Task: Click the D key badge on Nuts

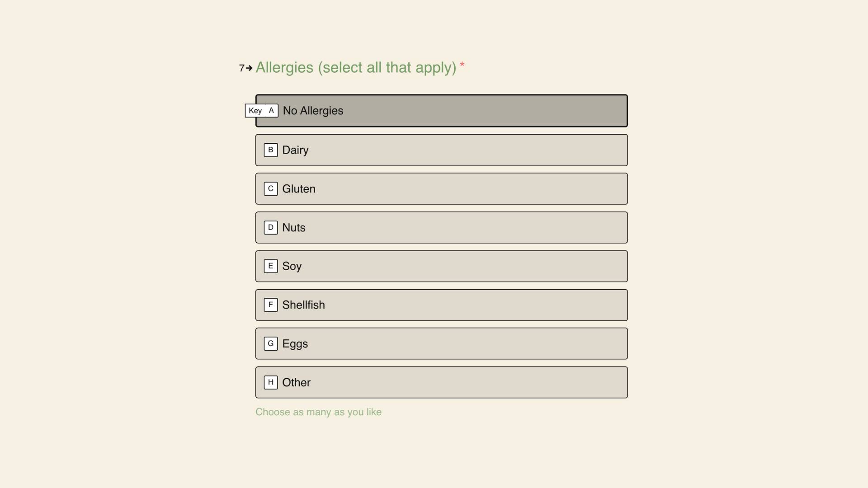Action: click(270, 227)
